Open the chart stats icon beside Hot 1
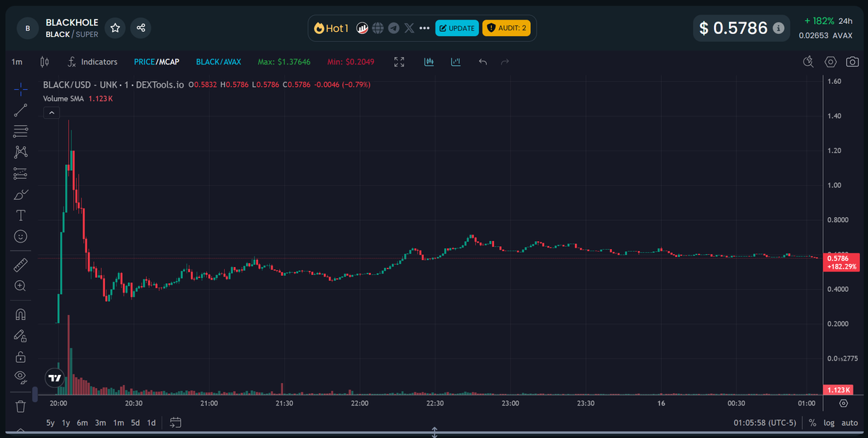 coord(363,28)
